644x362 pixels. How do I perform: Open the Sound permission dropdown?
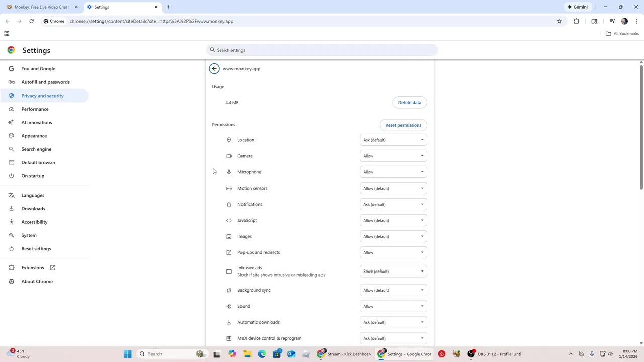[393, 306]
